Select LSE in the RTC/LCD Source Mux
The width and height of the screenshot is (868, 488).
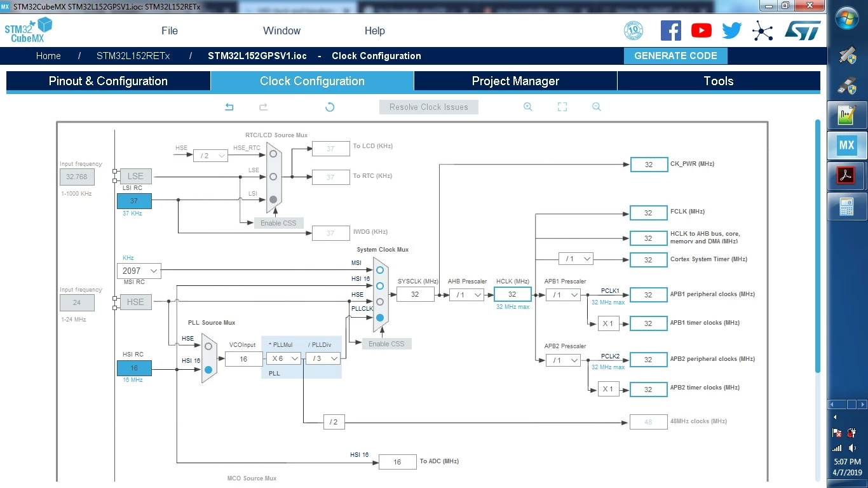[273, 177]
